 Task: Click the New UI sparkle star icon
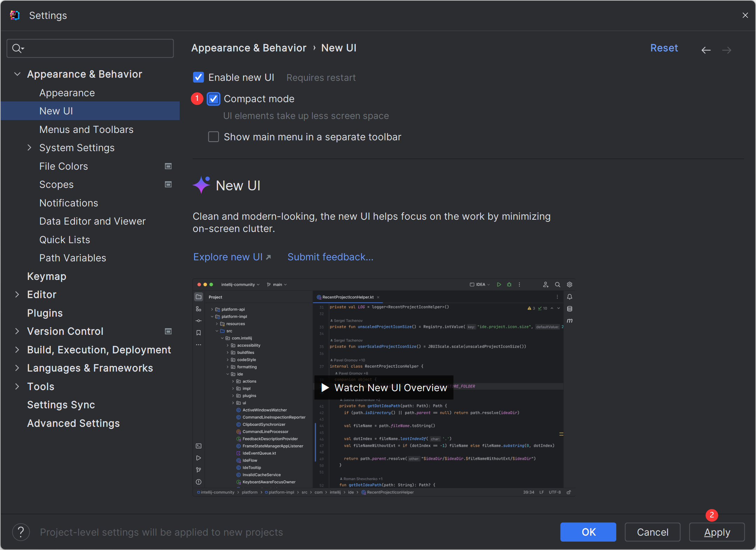201,185
